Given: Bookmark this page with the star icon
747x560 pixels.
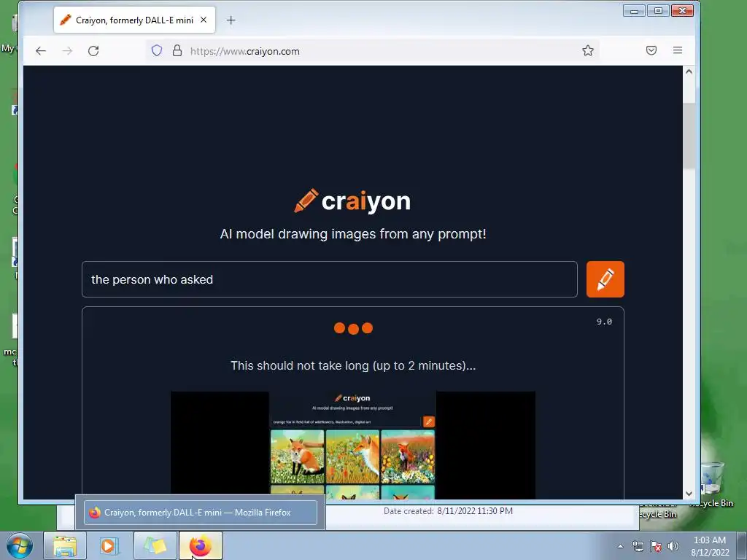Looking at the screenshot, I should coord(588,50).
